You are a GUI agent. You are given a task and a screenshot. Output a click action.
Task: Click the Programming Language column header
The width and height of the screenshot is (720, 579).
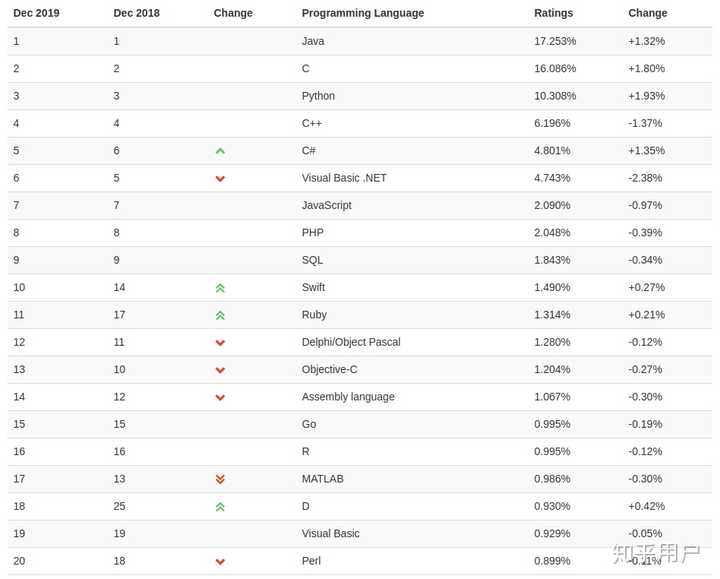pos(362,13)
